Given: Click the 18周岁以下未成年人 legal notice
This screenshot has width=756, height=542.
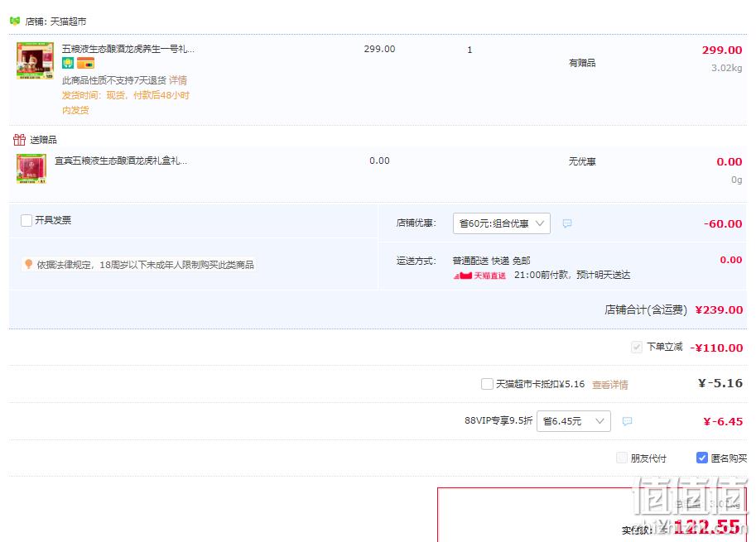Looking at the screenshot, I should click(x=145, y=265).
